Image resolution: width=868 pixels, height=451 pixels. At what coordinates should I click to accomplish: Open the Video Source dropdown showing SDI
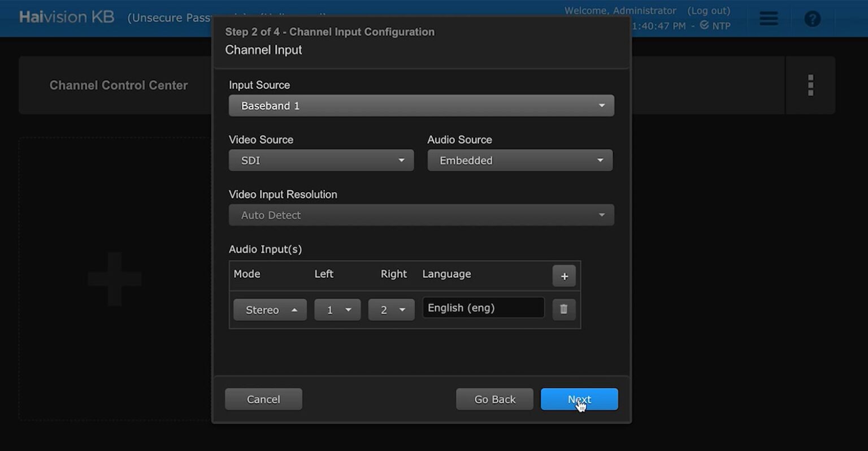click(320, 160)
